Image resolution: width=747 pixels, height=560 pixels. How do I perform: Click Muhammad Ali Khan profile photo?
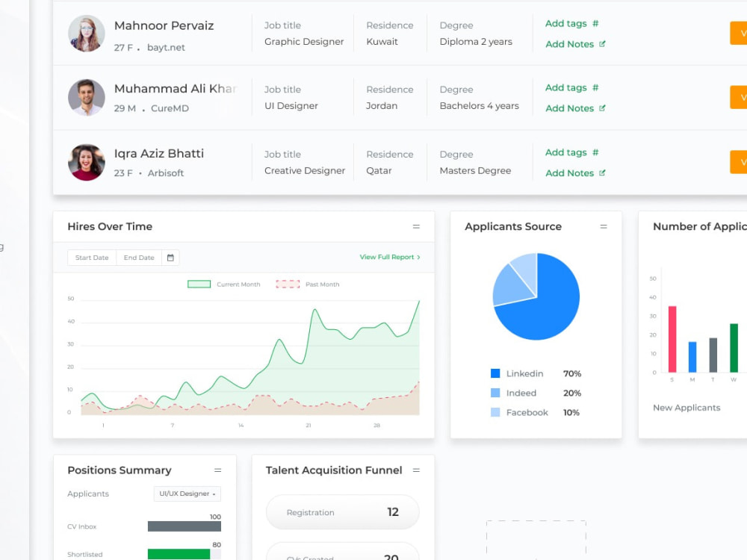click(86, 98)
